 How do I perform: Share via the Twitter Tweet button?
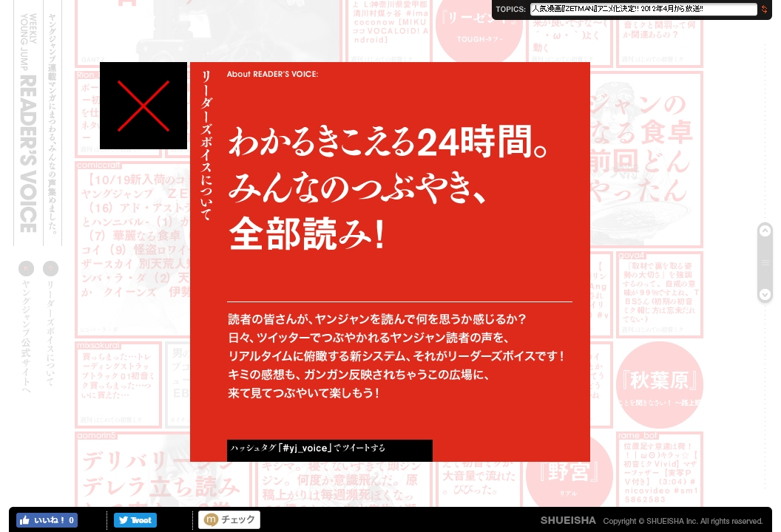pos(135,520)
